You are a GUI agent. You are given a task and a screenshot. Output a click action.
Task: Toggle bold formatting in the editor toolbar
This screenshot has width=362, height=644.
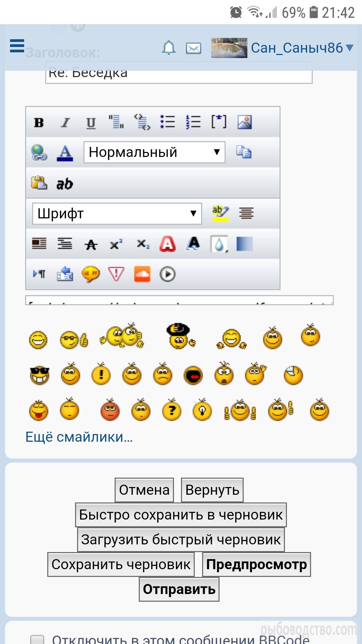click(x=39, y=123)
